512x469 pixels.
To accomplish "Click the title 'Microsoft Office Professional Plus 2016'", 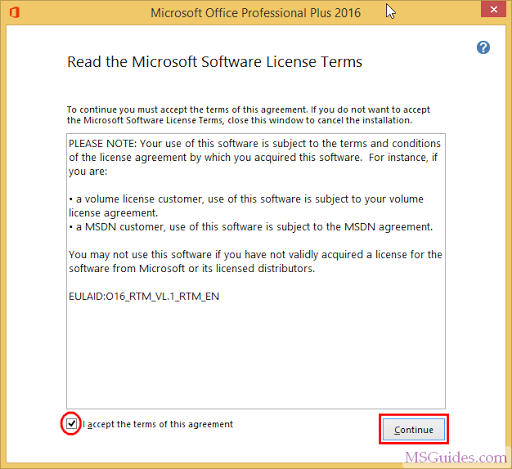I will [256, 13].
